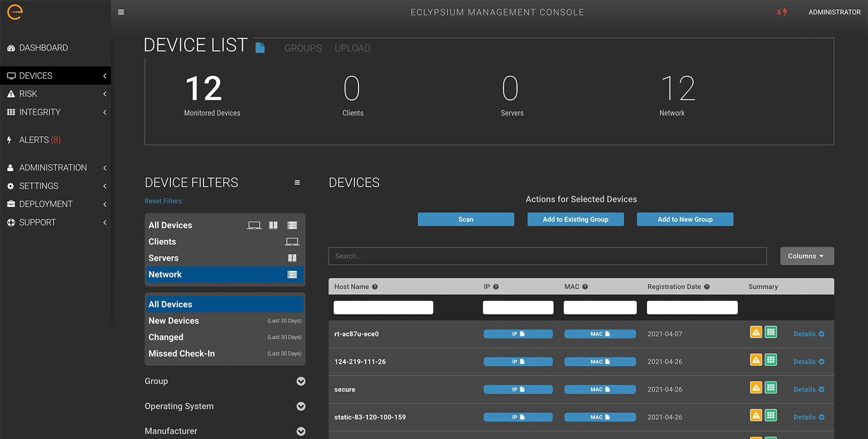Expand the Integrity sidebar section
The image size is (868, 439).
click(55, 112)
